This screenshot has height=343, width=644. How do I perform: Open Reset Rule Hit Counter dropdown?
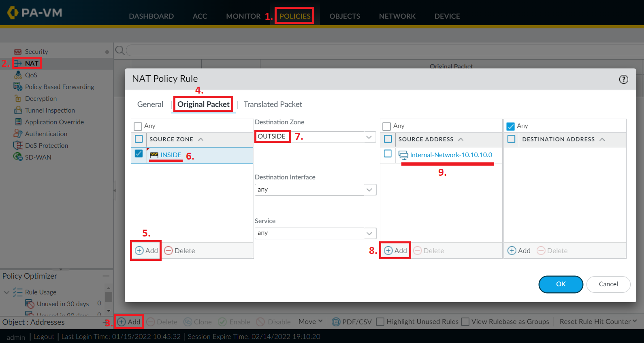598,322
